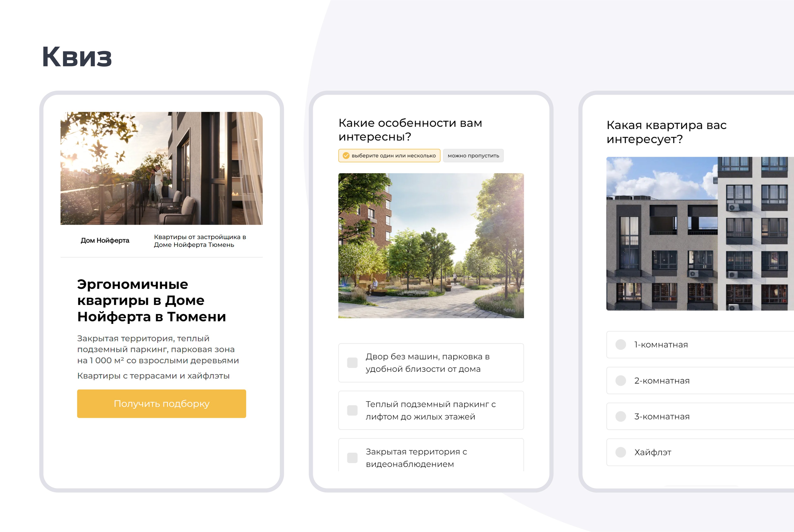Click the "Получить подборку" button
This screenshot has height=532, width=794.
(161, 403)
